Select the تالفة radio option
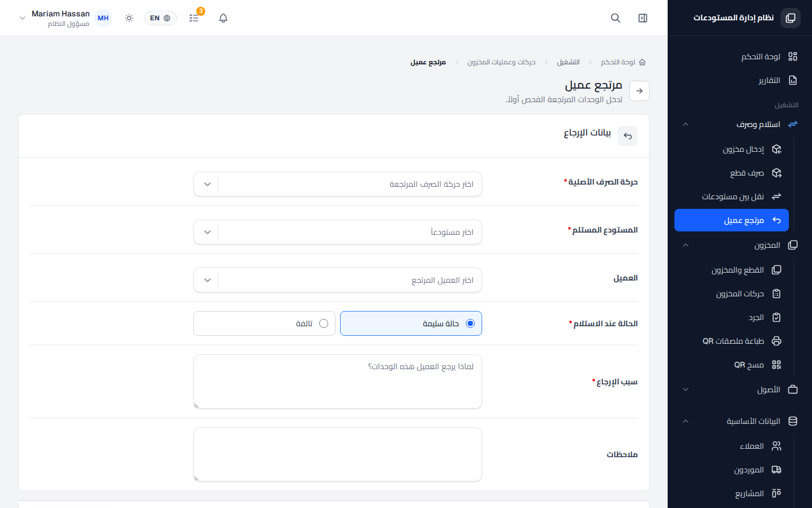The width and height of the screenshot is (812, 508). pos(264,323)
